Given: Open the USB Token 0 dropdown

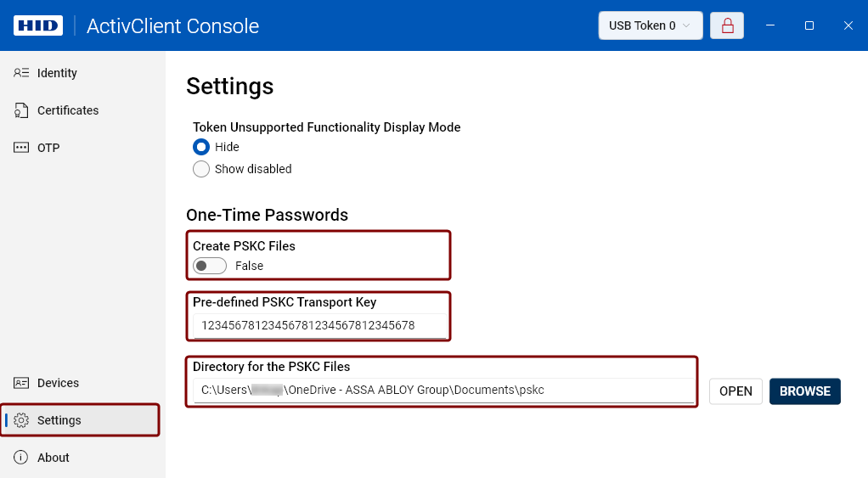Looking at the screenshot, I should tap(651, 25).
